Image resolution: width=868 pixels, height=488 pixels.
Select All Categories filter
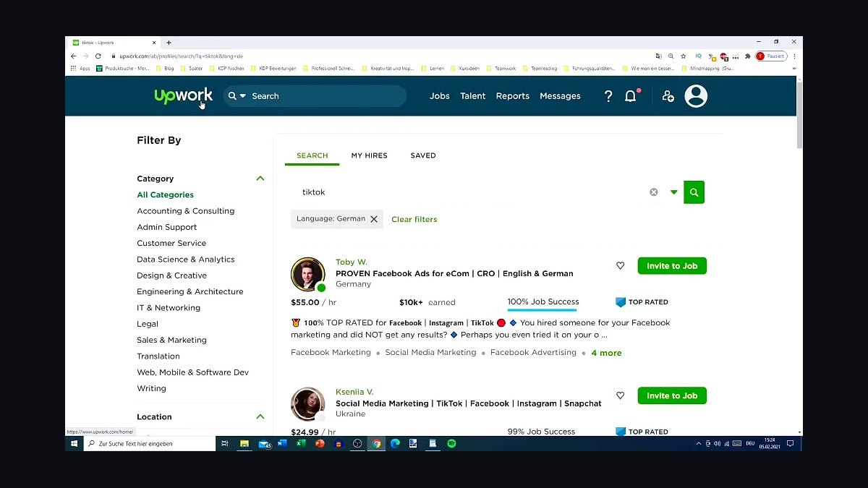tap(165, 194)
